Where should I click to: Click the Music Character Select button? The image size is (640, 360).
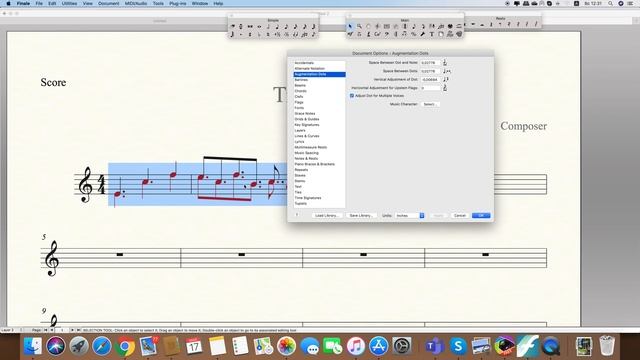(x=430, y=104)
